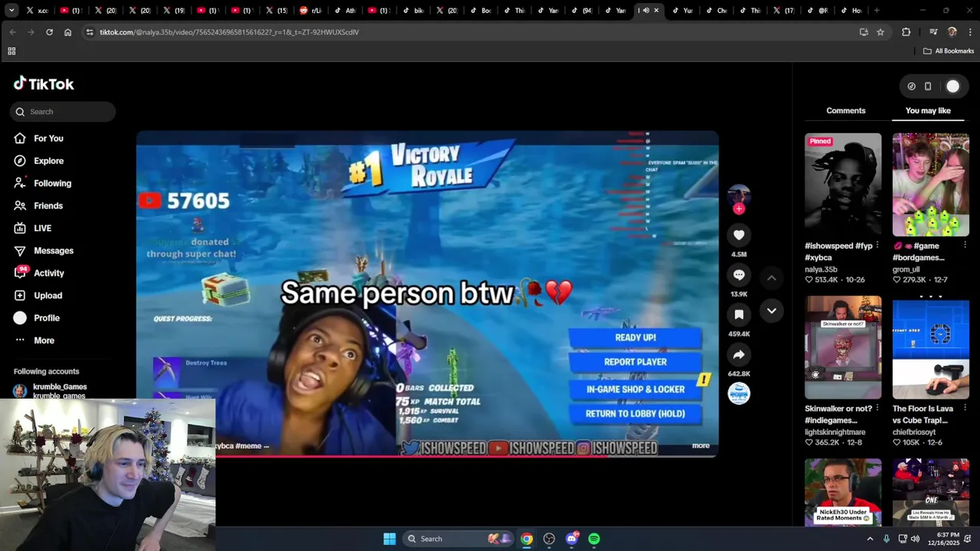Switch to the r/Li Reddit tab
The image size is (980, 551).
(312, 11)
